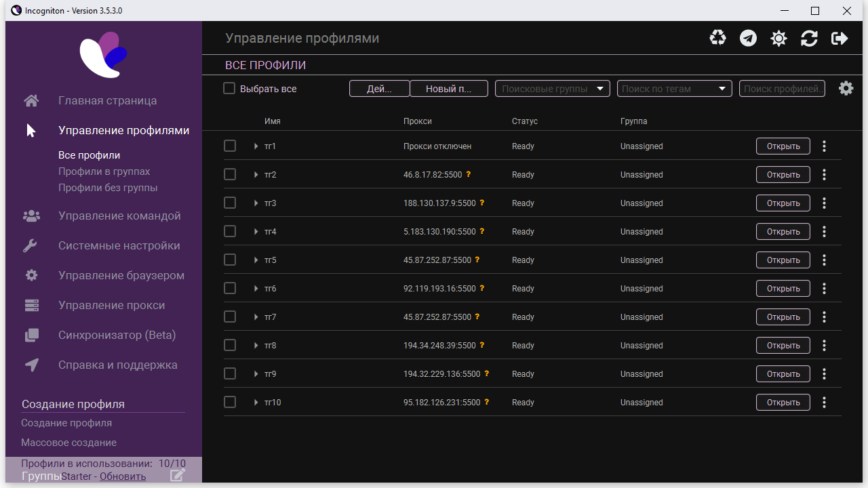Viewport: 868px width, 488px height.
Task: Open three-dot menu for тг5
Action: 824,260
